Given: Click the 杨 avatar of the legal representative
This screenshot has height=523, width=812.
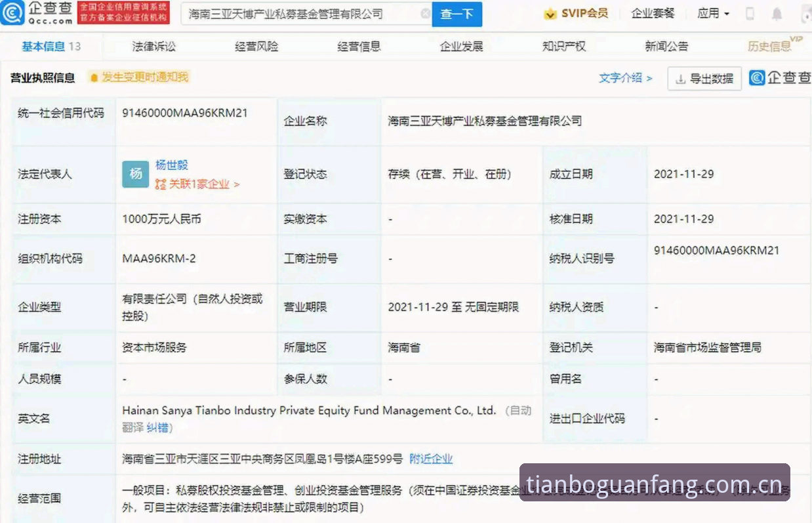Looking at the screenshot, I should coord(136,174).
